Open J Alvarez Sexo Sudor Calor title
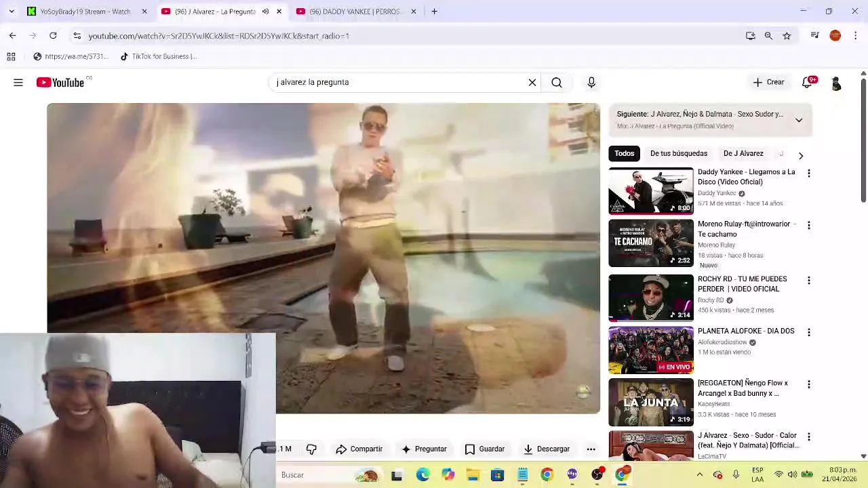This screenshot has width=868, height=488. tap(749, 441)
